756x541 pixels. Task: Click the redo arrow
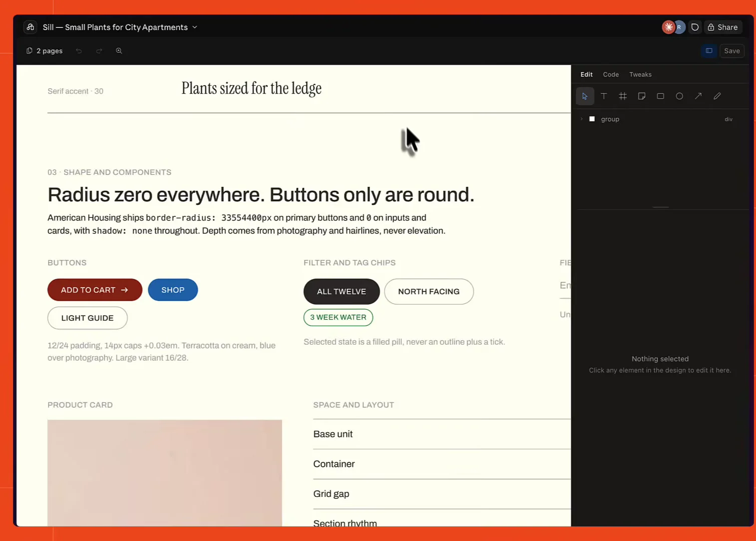click(99, 51)
